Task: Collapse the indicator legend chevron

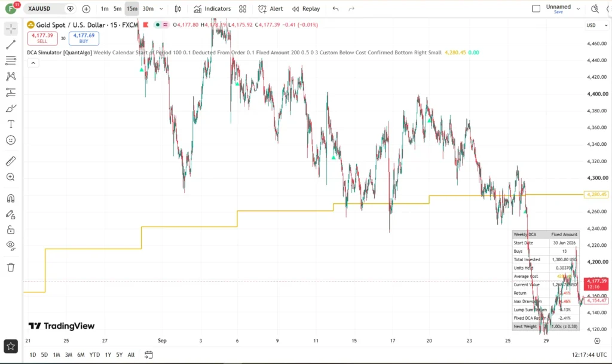Action: pos(33,63)
